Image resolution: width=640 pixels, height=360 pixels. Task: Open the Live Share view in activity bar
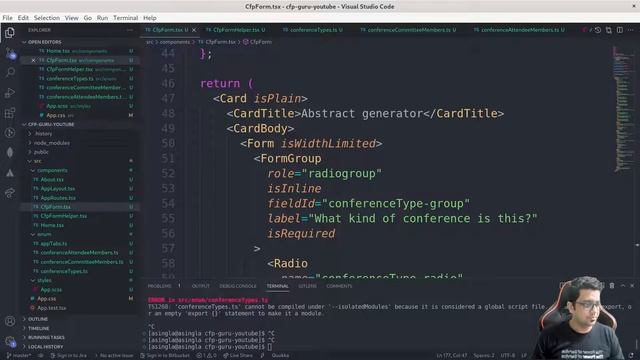10,193
